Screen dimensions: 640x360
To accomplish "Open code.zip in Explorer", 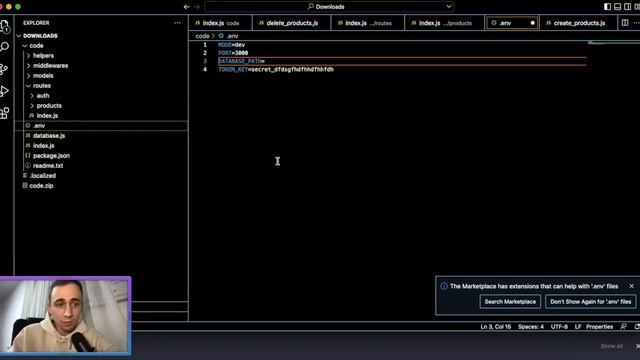I will pos(101,186).
